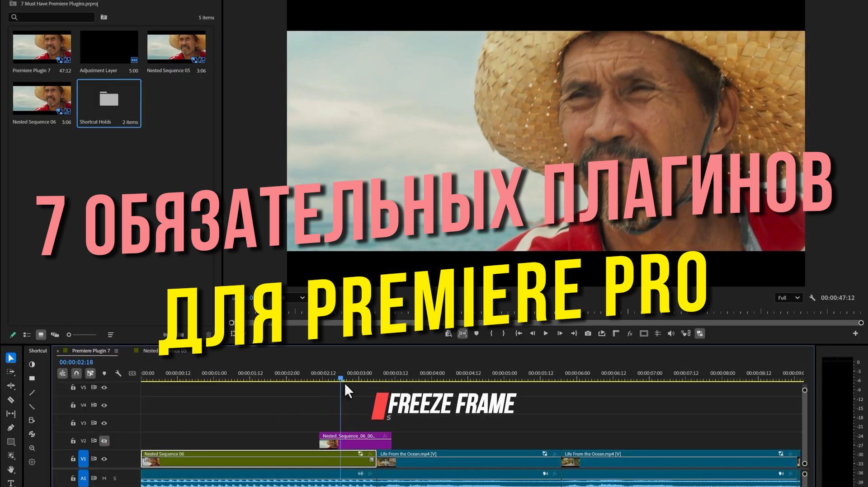The height and width of the screenshot is (487, 868).
Task: Mute audio track A1
Action: point(104,478)
